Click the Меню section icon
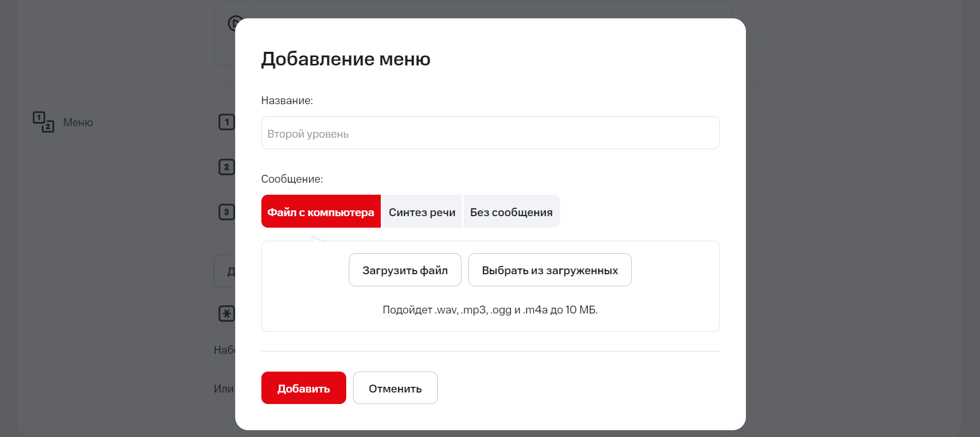The height and width of the screenshot is (437, 980). coord(43,122)
